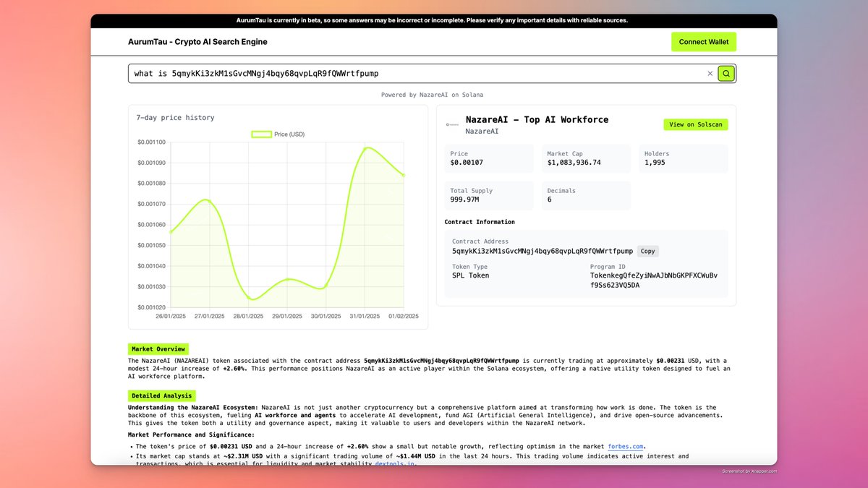Viewport: 868px width, 488px height.
Task: Click the $0.001020 y-axis label
Action: pos(151,307)
